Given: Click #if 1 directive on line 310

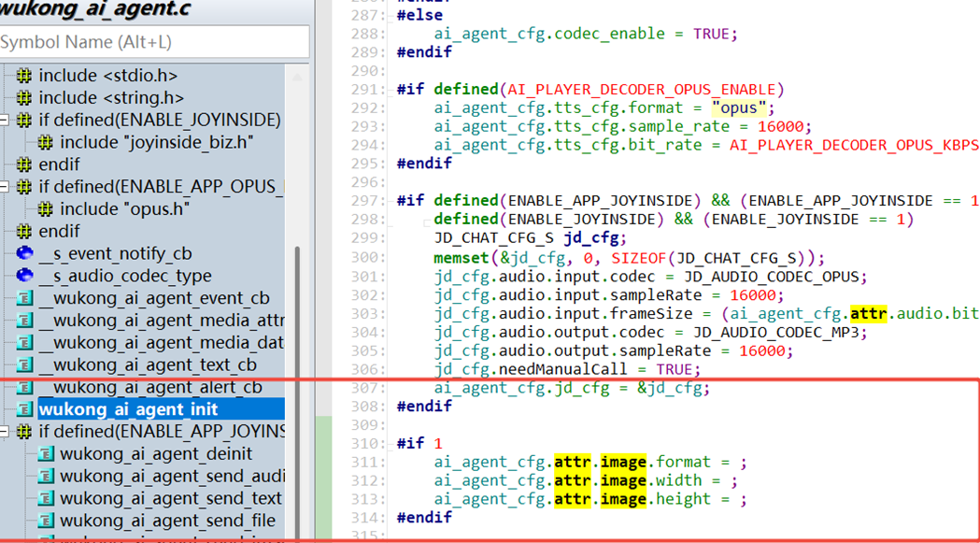Looking at the screenshot, I should click(x=419, y=444).
